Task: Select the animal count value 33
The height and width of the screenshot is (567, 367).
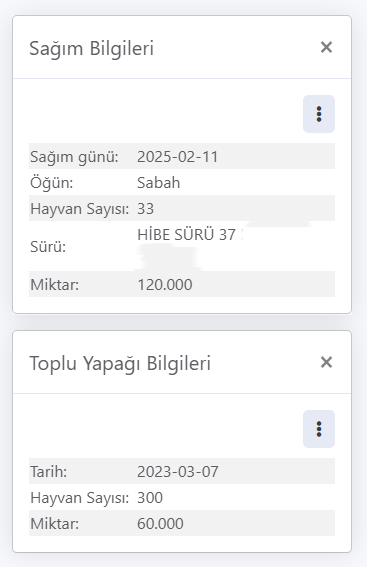Action: click(145, 209)
